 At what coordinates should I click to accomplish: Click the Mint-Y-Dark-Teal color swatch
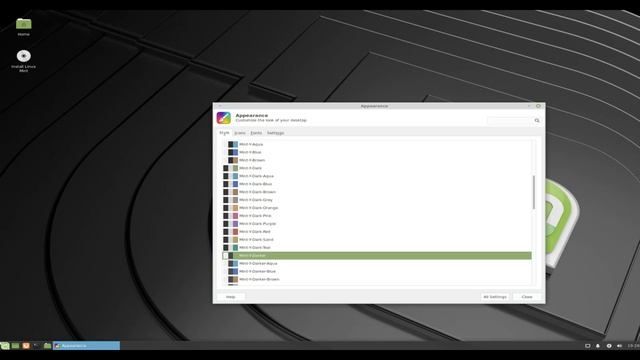click(231, 247)
